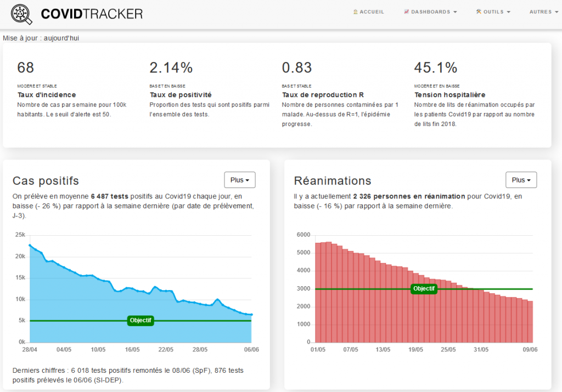This screenshot has width=562, height=392.
Task: Select the Taux d'incidence indicator heading
Action: 47,95
